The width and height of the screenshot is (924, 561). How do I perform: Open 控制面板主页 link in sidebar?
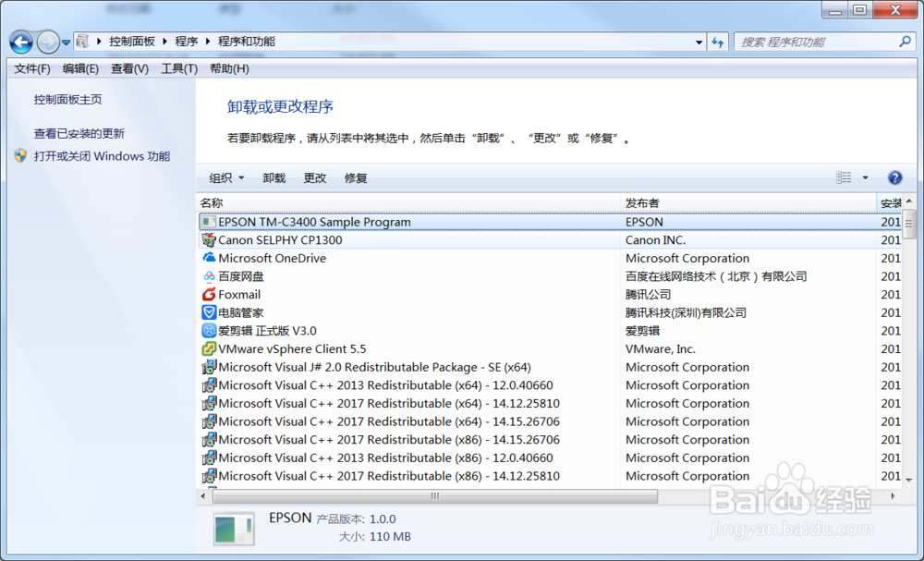point(67,100)
